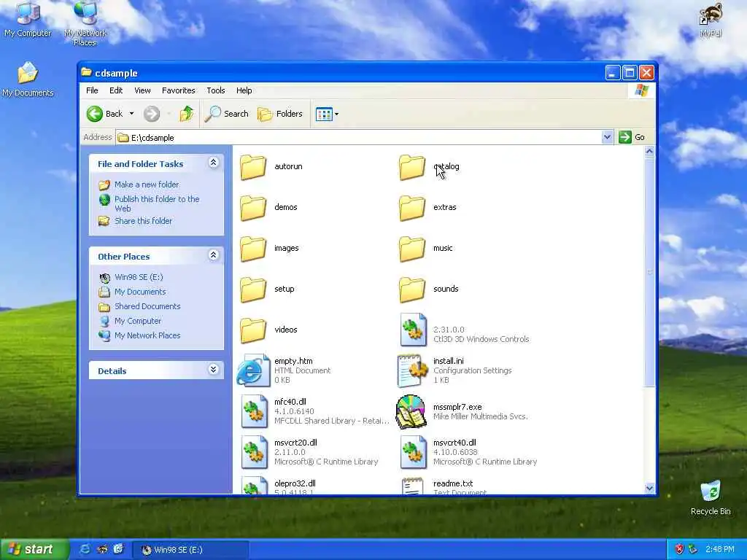
Task: Go to My Network Places in Other Places
Action: pos(147,335)
